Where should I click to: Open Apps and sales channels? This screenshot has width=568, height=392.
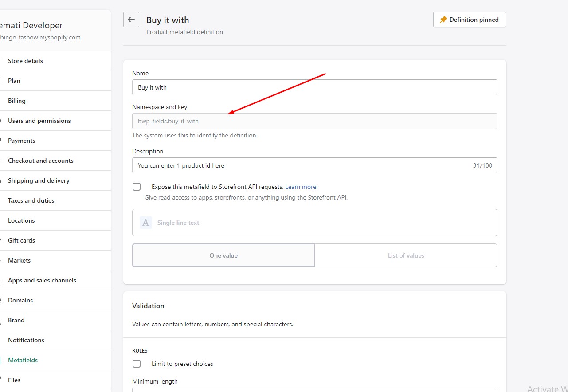point(42,280)
